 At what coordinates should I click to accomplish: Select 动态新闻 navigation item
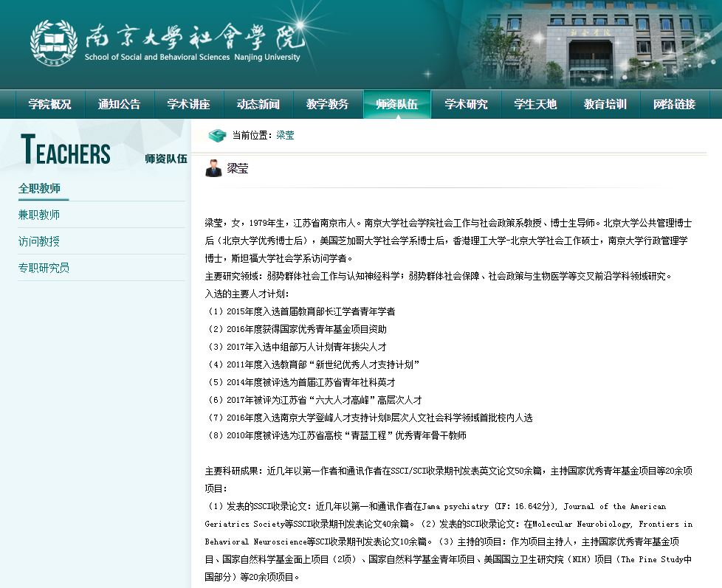(x=258, y=104)
